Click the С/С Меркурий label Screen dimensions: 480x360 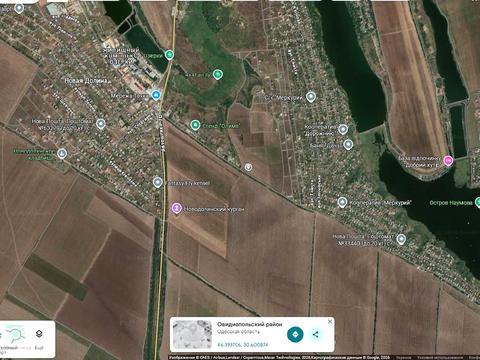(284, 98)
